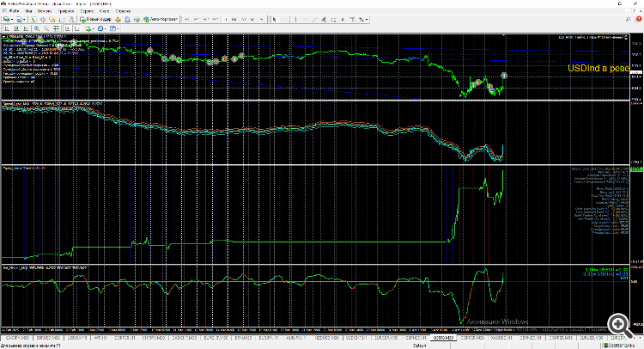Select the crosshair tool
644x349 pixels.
[x=284, y=19]
